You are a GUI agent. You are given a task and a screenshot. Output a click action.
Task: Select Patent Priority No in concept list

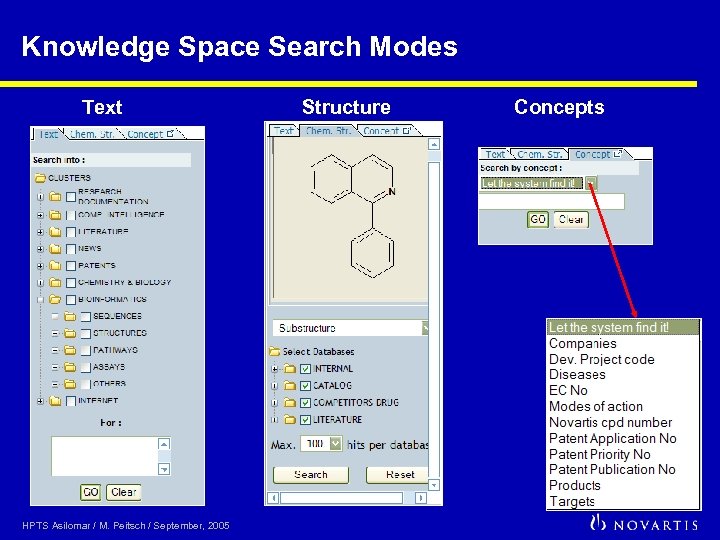click(x=600, y=454)
